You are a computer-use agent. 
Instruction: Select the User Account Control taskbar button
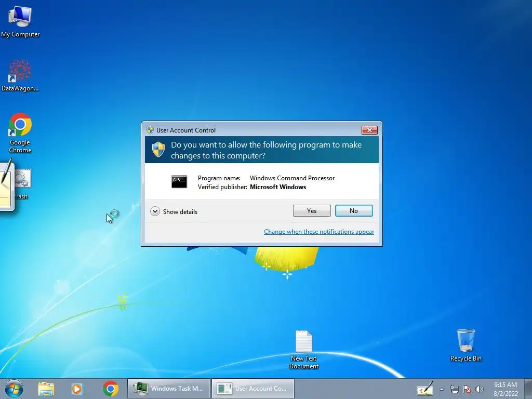253,389
